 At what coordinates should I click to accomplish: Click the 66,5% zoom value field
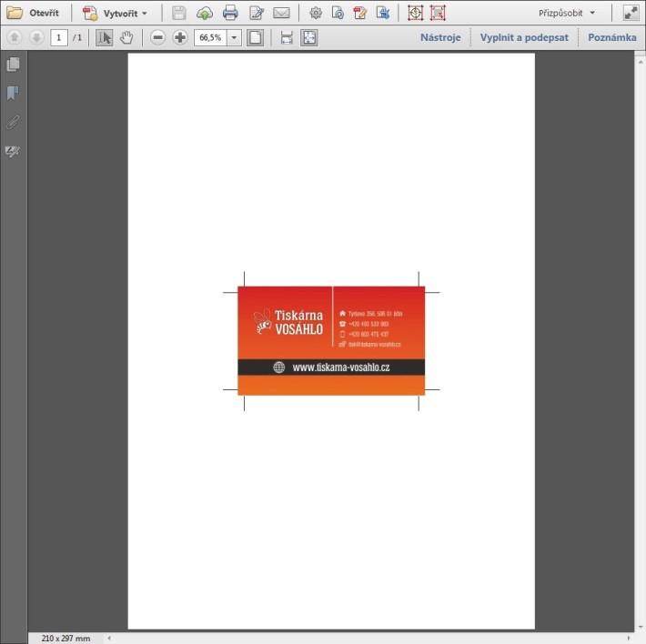[x=210, y=37]
